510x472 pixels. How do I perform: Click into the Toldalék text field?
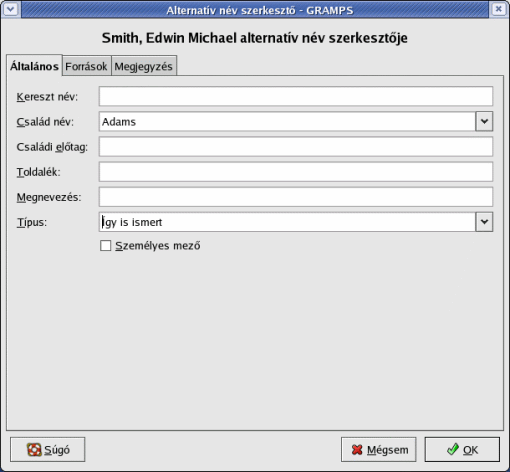tap(296, 172)
